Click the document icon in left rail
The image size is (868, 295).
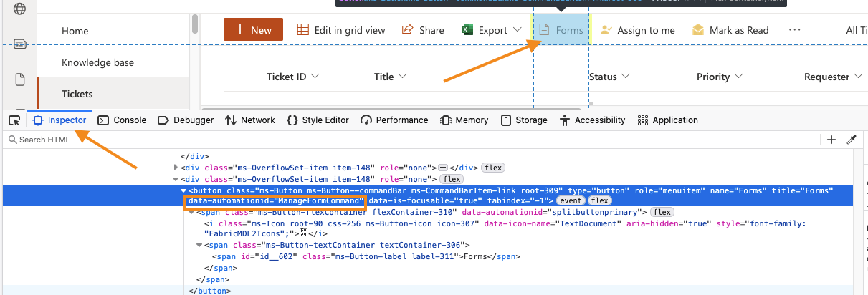[x=19, y=79]
